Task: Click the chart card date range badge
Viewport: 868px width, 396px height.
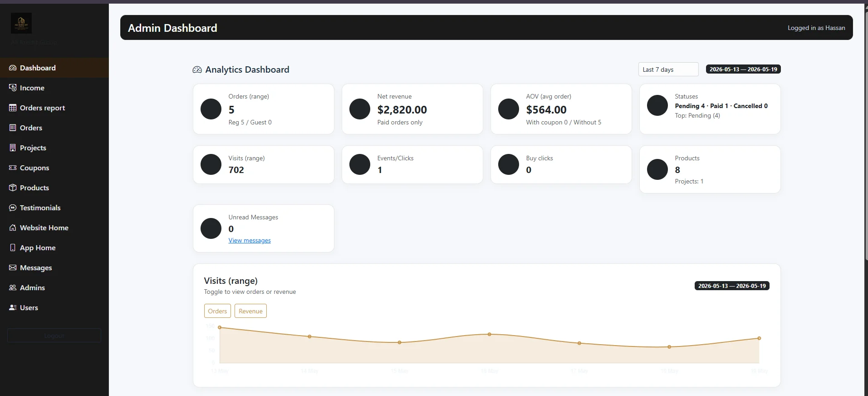Action: 732,286
